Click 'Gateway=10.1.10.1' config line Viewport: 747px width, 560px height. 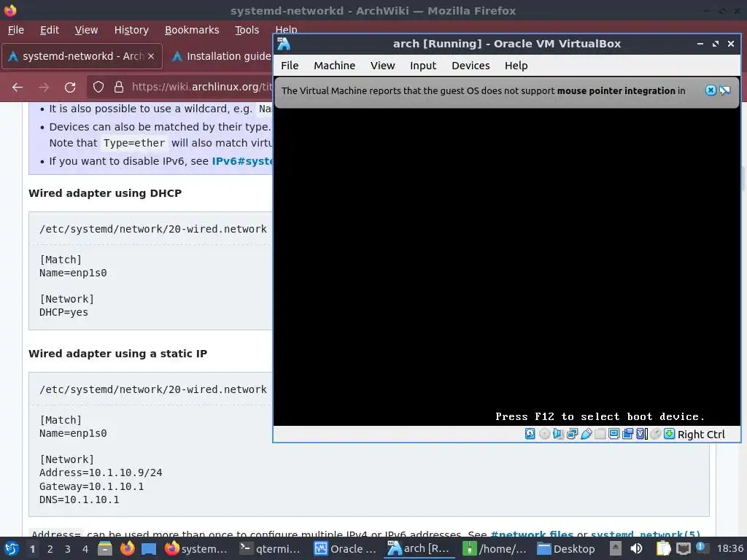point(91,486)
